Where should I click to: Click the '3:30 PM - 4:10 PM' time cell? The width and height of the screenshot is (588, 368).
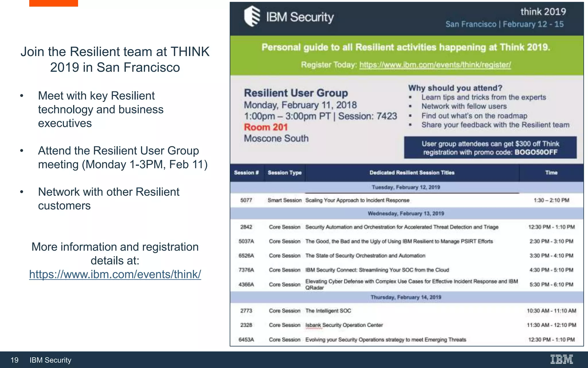[552, 256]
